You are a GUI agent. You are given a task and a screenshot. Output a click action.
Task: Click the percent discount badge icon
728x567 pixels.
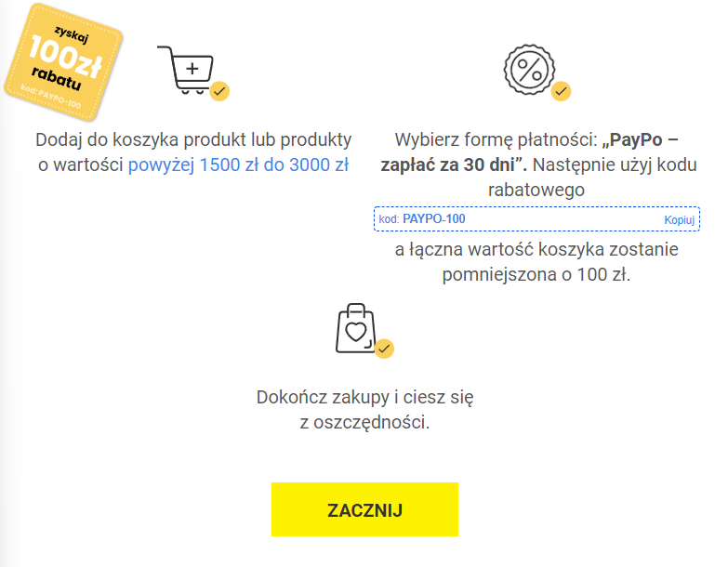click(x=529, y=70)
